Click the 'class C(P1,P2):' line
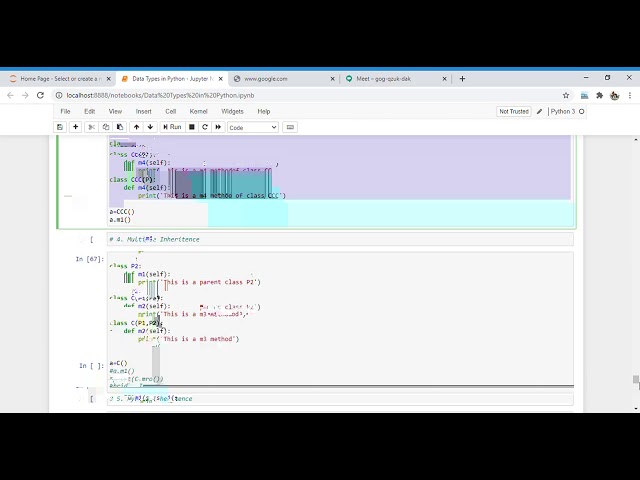 [136, 323]
